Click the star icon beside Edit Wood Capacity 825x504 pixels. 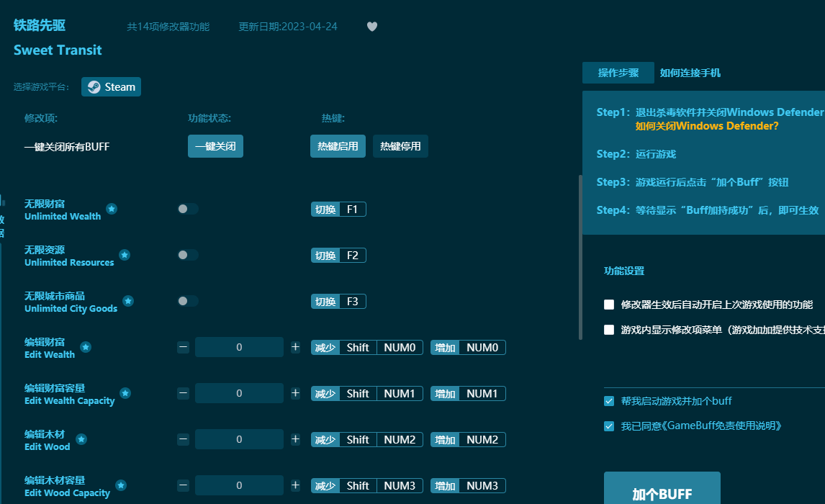tap(121, 485)
